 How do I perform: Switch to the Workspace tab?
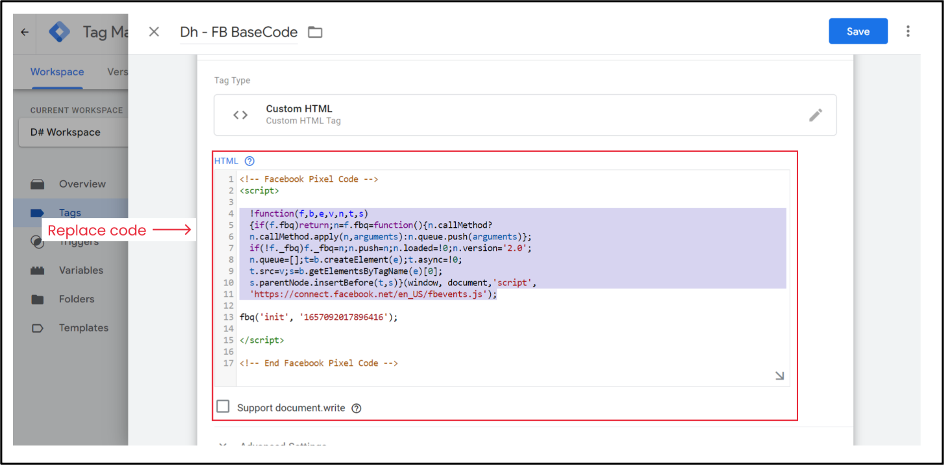coord(57,72)
